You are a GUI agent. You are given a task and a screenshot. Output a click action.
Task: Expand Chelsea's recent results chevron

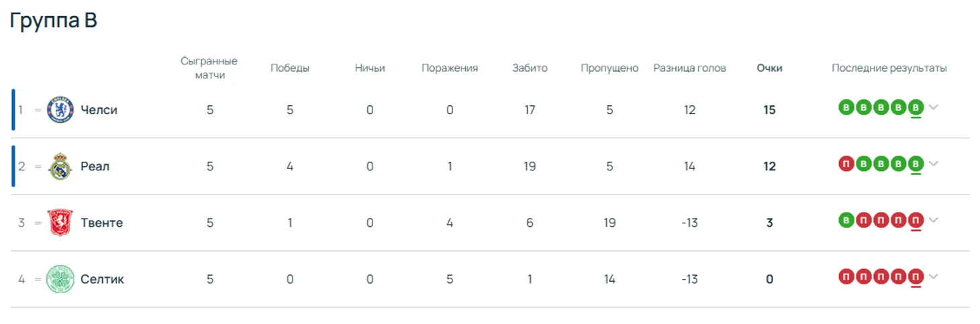933,107
